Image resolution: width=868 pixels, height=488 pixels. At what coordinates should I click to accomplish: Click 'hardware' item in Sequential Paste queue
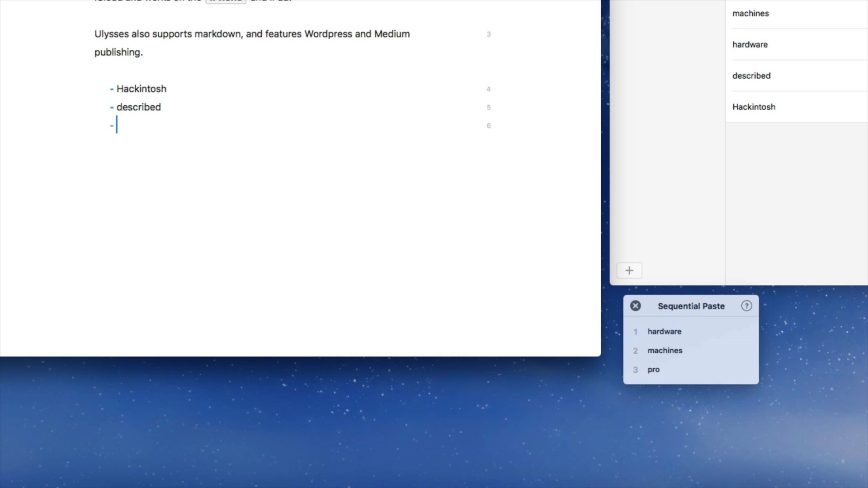pyautogui.click(x=664, y=332)
